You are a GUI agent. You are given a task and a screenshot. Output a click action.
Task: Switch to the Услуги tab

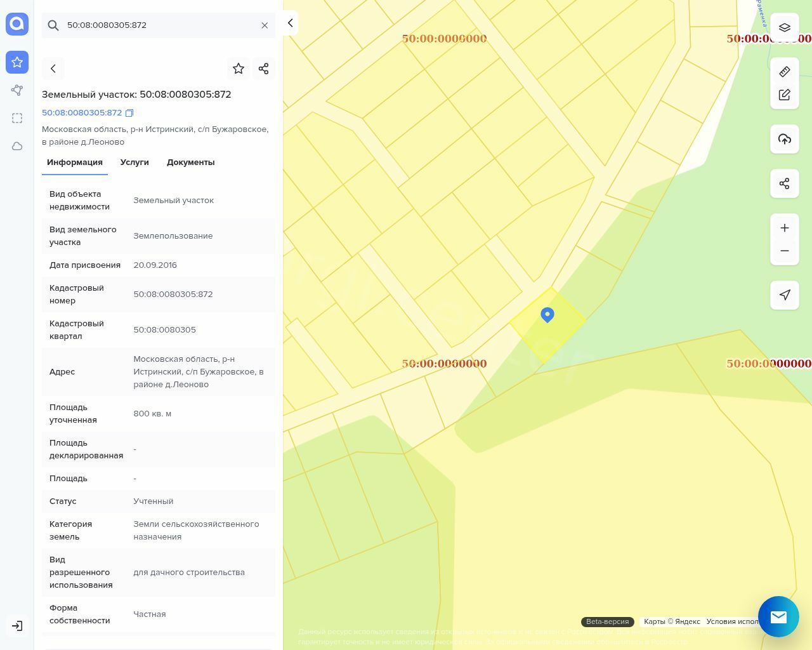point(134,162)
